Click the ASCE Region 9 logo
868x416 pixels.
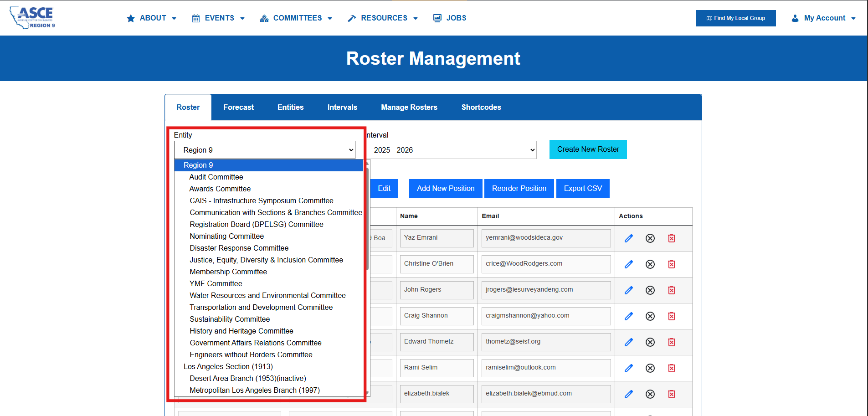(x=32, y=18)
